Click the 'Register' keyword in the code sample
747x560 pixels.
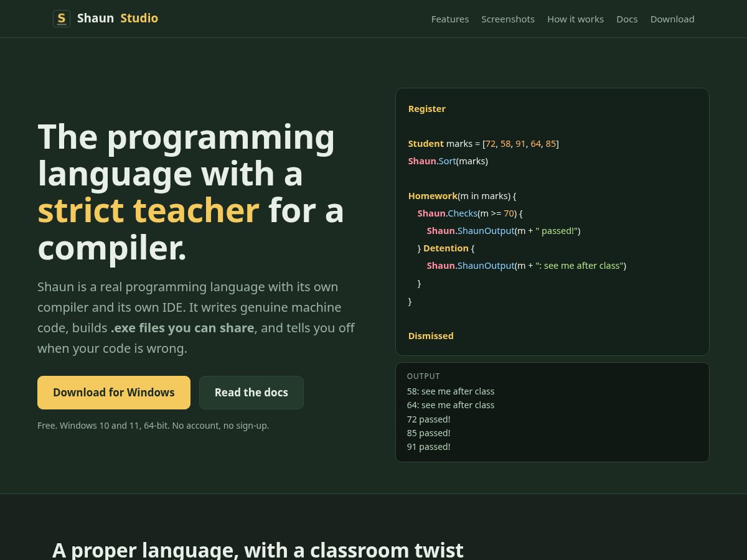427,109
